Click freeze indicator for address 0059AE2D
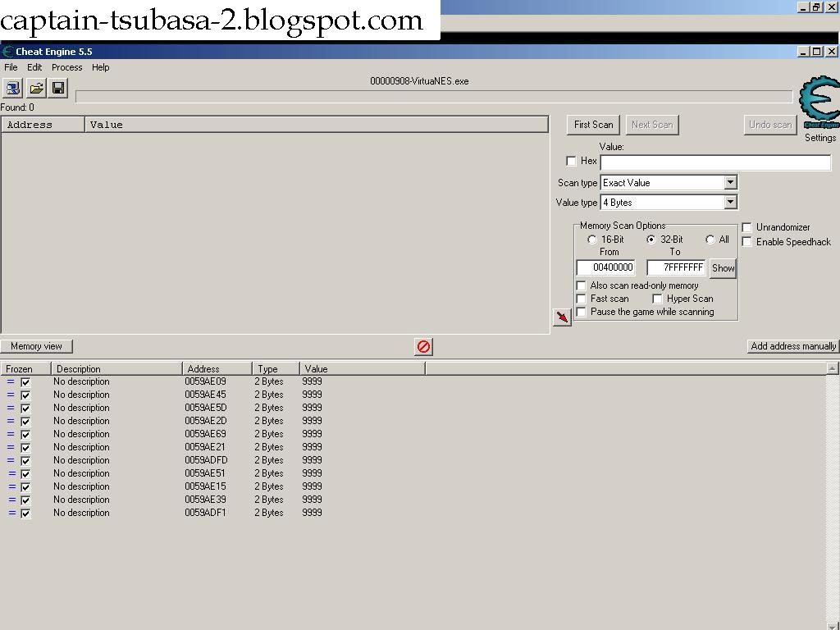The width and height of the screenshot is (840, 630). tap(10, 421)
